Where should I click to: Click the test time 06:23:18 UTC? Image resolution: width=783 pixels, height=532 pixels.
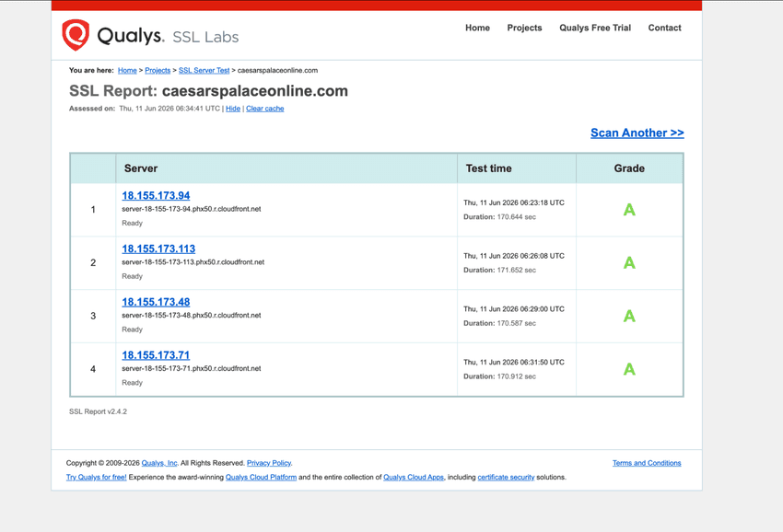pyautogui.click(x=514, y=202)
